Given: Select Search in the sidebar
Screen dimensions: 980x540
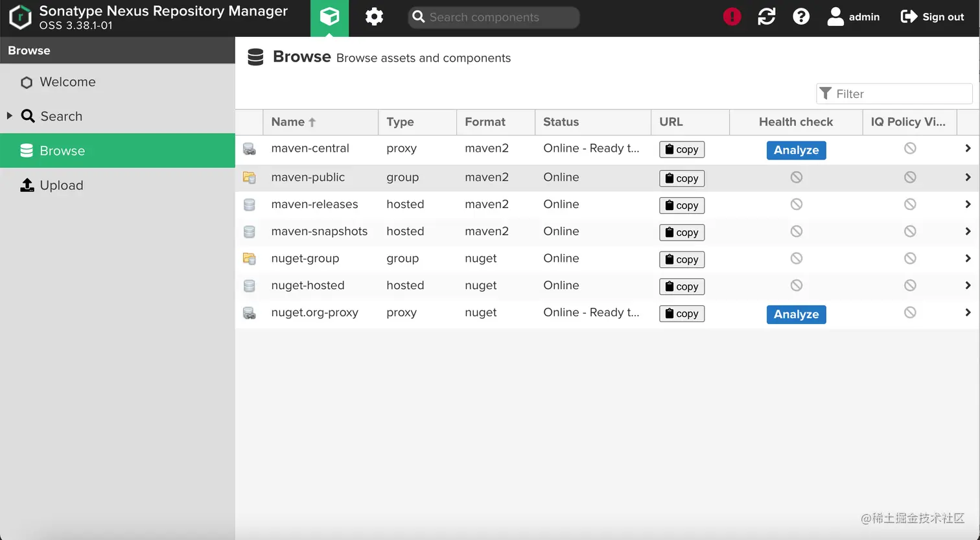Looking at the screenshot, I should [117, 116].
